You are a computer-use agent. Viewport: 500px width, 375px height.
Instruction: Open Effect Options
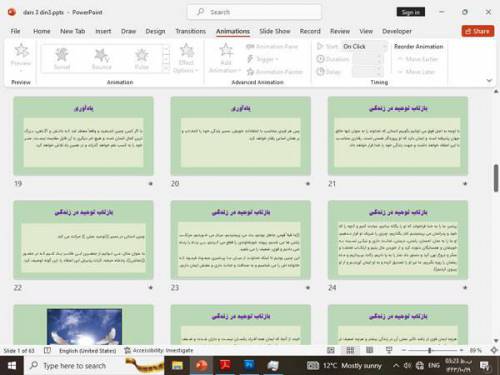pyautogui.click(x=186, y=58)
